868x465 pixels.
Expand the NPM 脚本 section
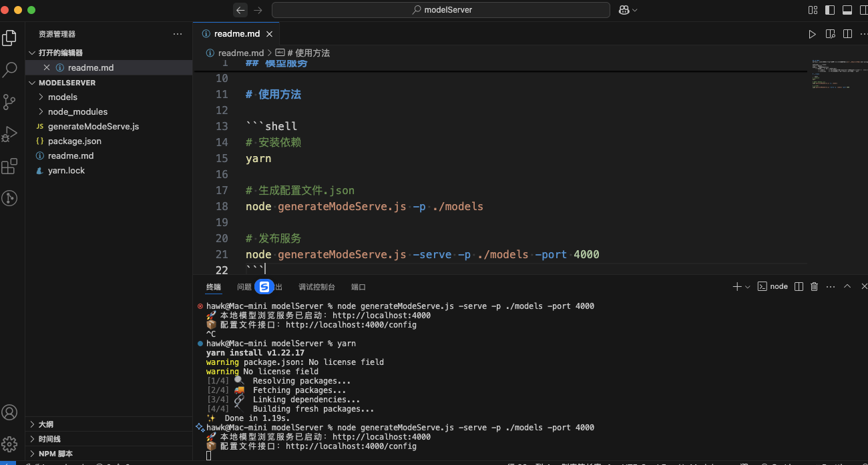tap(109, 454)
